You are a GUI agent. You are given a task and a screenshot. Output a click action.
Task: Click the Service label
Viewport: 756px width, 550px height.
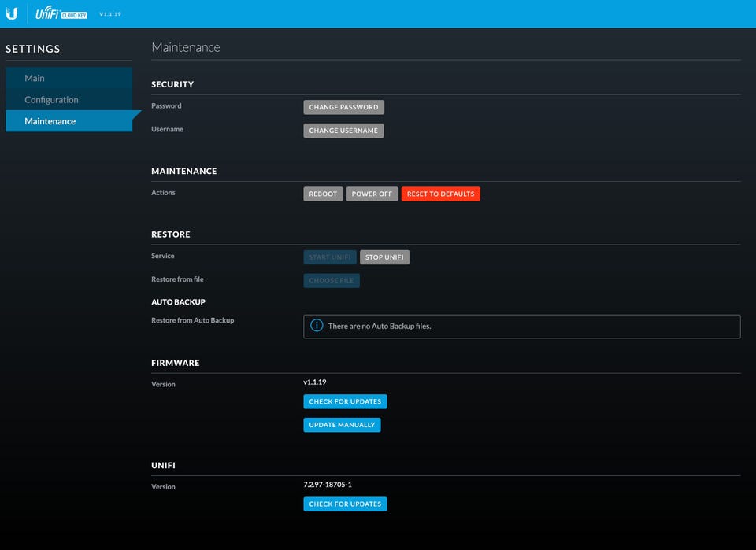pos(162,256)
